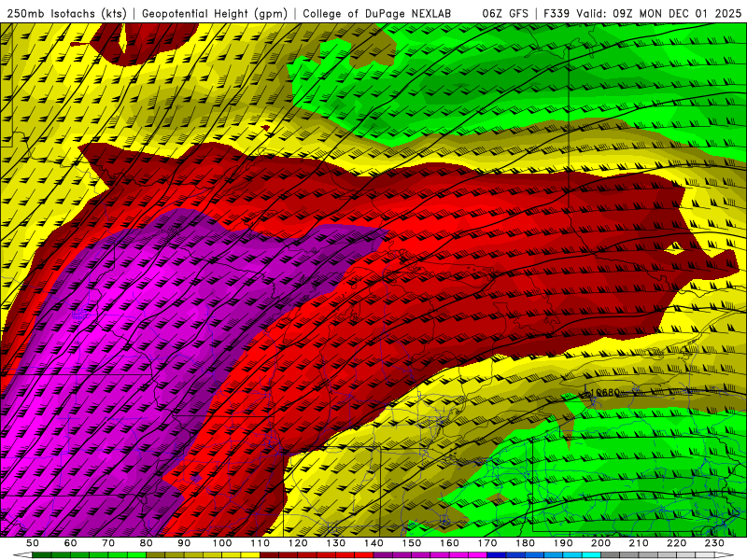Click the '250mb Isotachs (kts)' title text
Screen dimensions: 747x560
coord(66,13)
